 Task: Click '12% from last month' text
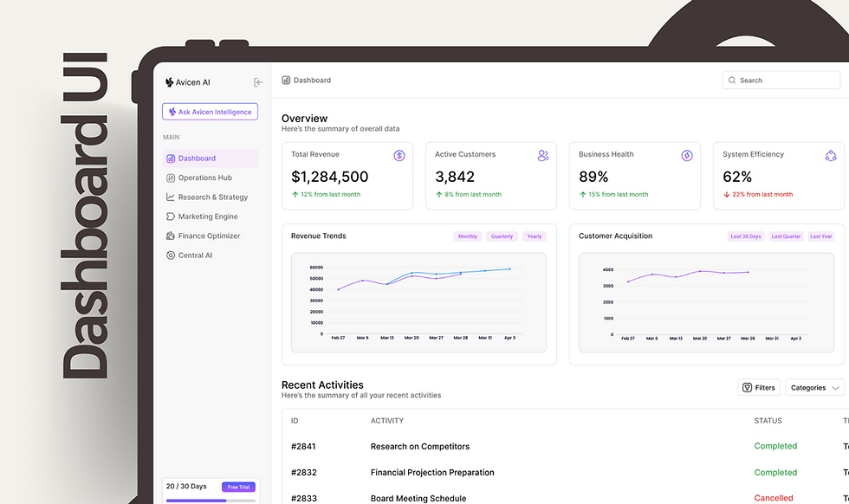330,194
